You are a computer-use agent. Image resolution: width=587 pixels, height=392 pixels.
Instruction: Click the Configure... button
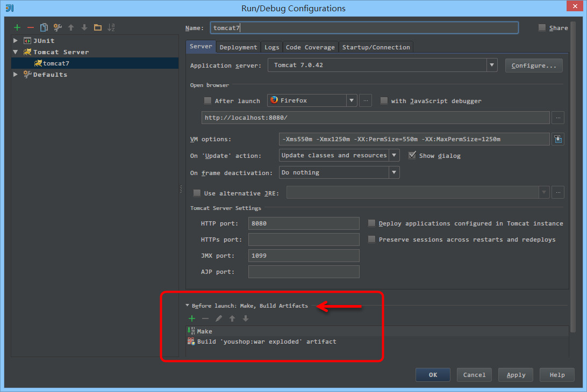533,66
